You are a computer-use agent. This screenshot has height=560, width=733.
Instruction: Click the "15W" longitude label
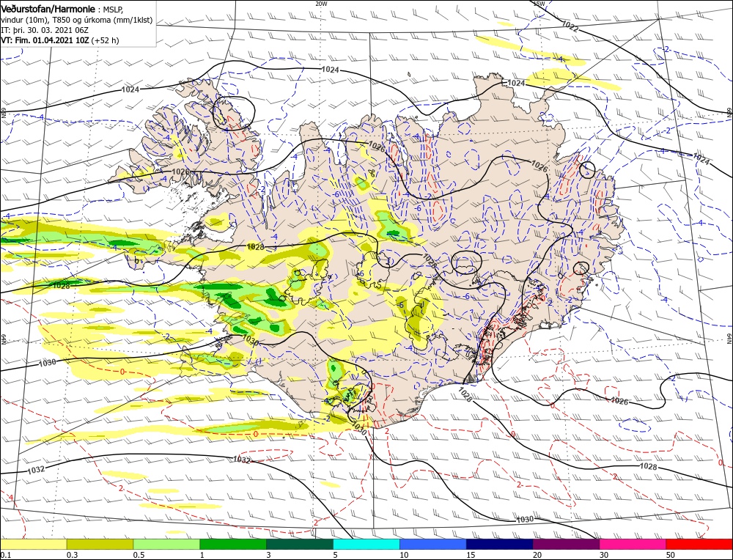[539, 3]
